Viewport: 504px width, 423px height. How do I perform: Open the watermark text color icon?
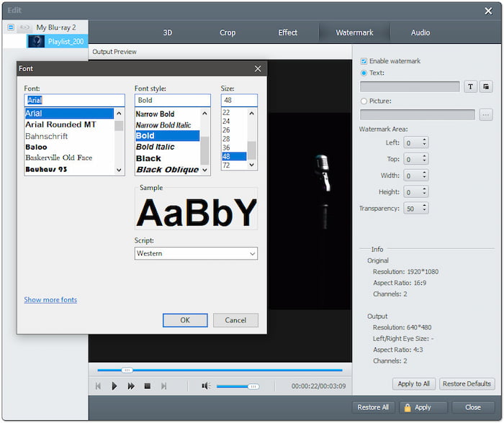coord(487,86)
